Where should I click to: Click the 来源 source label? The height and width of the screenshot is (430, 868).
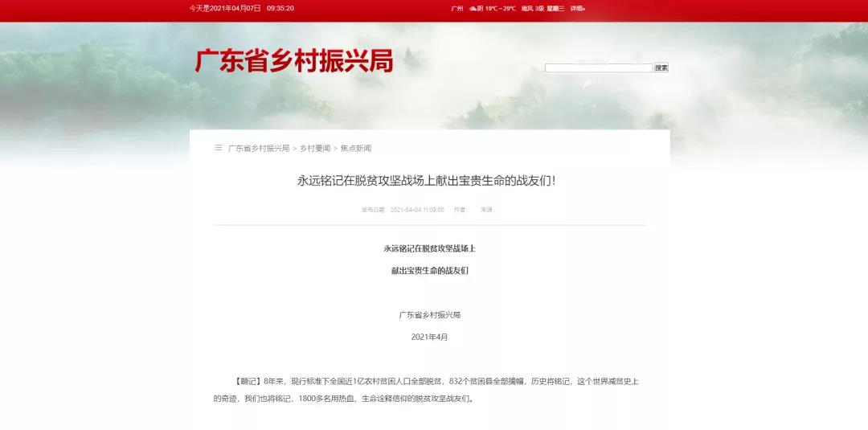[x=486, y=210]
